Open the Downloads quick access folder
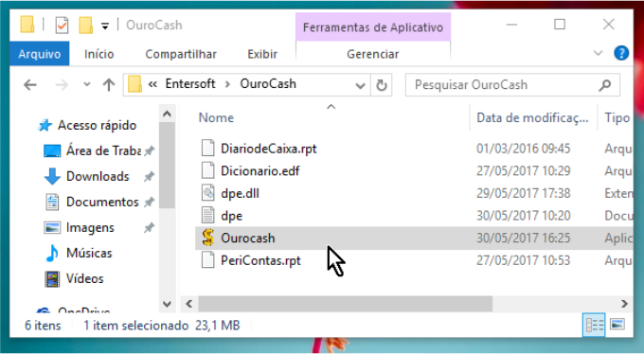 (98, 176)
